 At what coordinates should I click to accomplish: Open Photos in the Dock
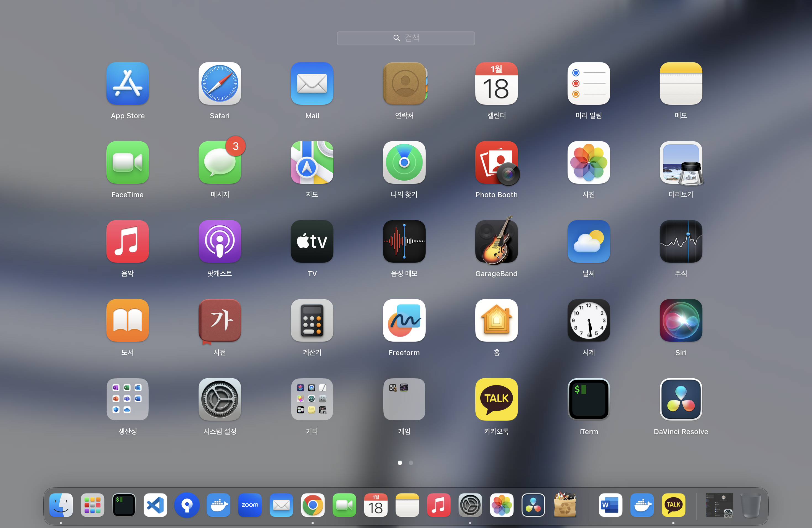[502, 505]
